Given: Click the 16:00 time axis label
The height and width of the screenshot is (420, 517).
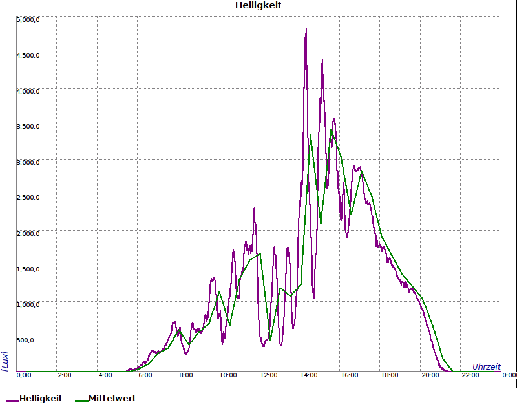Looking at the screenshot, I should pyautogui.click(x=349, y=375).
